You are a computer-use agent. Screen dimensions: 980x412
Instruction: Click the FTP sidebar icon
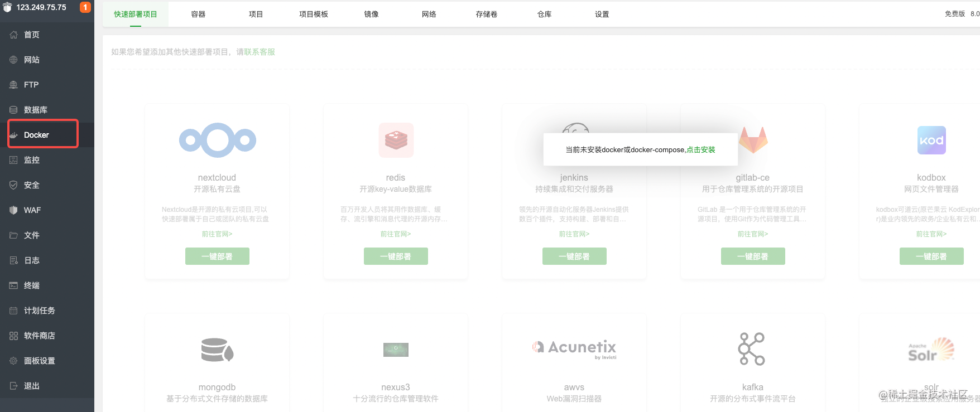coord(13,85)
